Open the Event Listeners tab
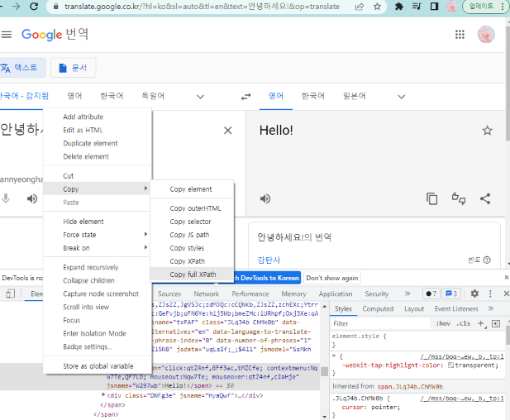The width and height of the screenshot is (510, 420). pos(456,308)
